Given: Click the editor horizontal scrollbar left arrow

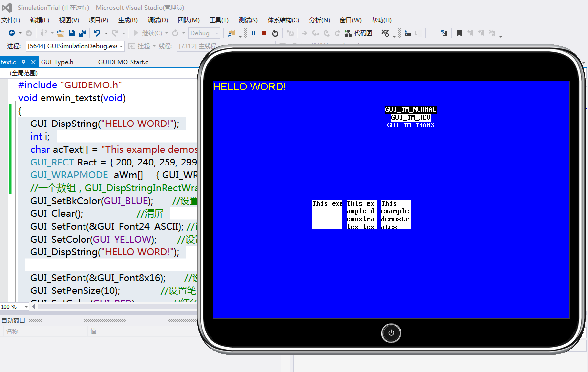Looking at the screenshot, I should (34, 307).
